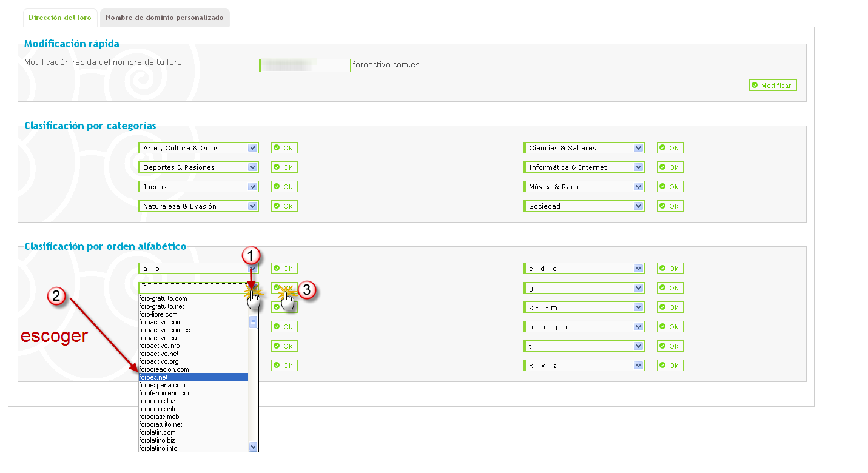This screenshot has height=473, width=868.
Task: Open the x - y - z dropdown
Action: [x=584, y=366]
